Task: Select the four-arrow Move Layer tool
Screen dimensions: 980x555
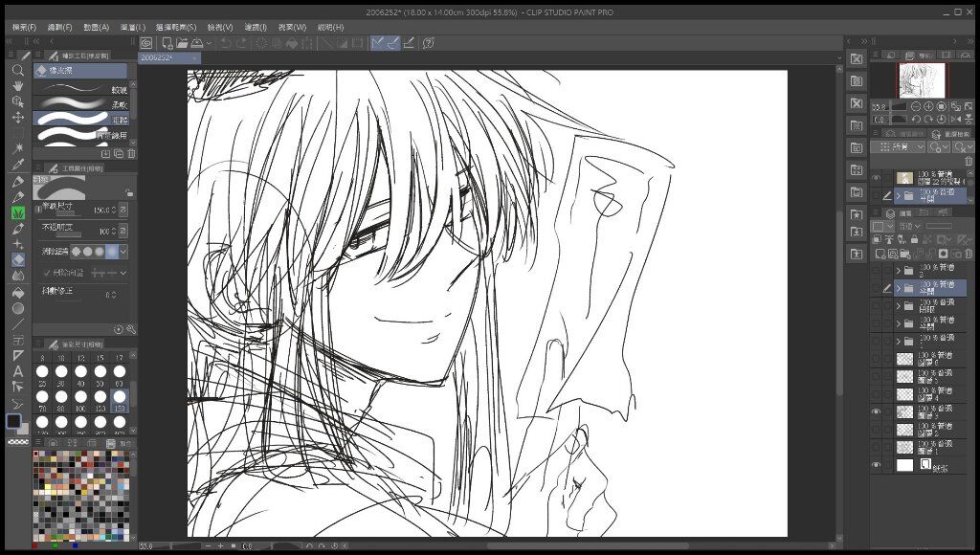Action: click(18, 117)
